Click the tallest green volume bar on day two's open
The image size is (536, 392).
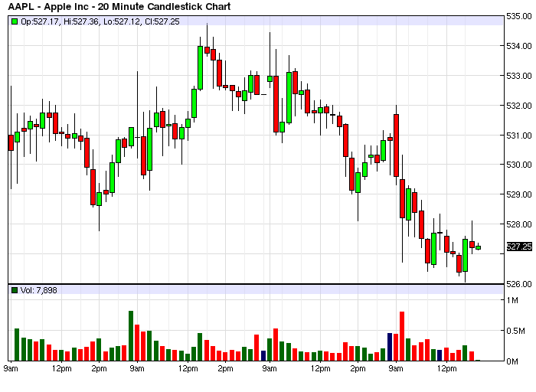(x=131, y=335)
